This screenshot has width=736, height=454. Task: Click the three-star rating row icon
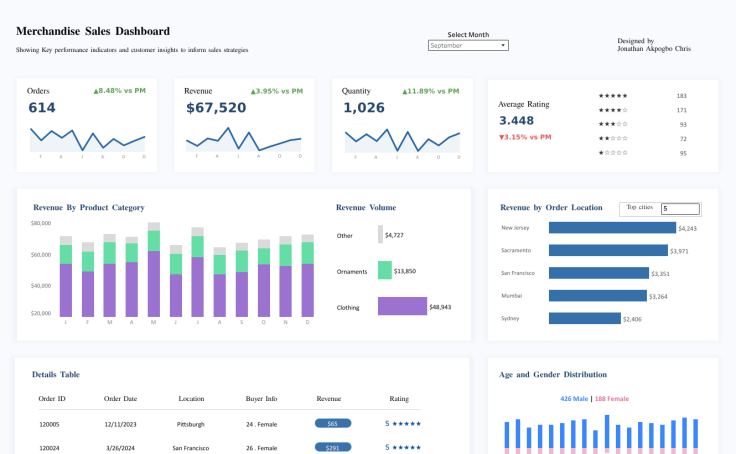click(612, 124)
